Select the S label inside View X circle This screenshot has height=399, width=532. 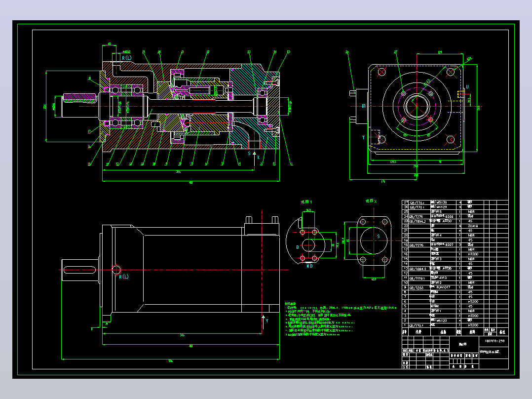(379, 237)
